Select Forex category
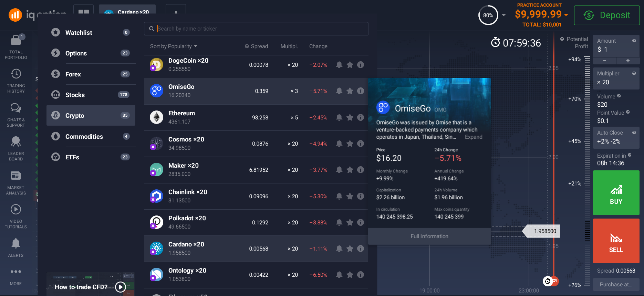Screen dimensions: 644x296 91,74
